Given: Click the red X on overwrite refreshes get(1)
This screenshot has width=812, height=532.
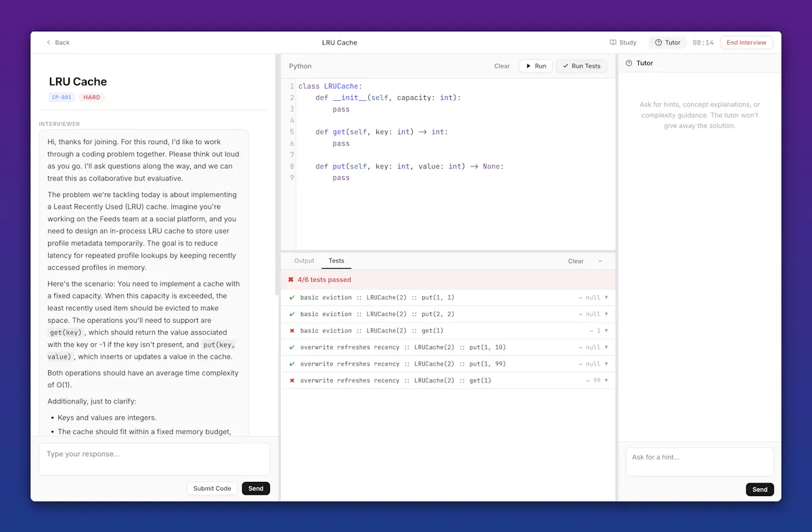Looking at the screenshot, I should point(292,380).
